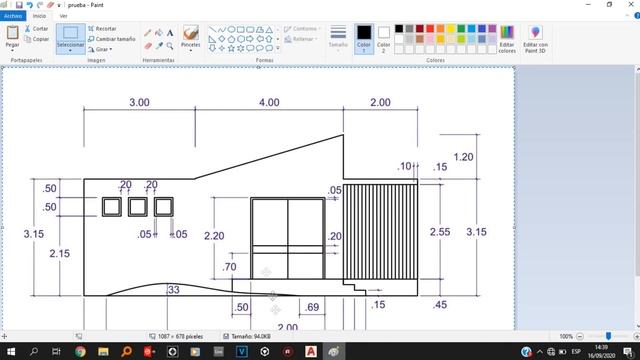Expand the Formas shapes gallery
640x360 pixels.
278,49
